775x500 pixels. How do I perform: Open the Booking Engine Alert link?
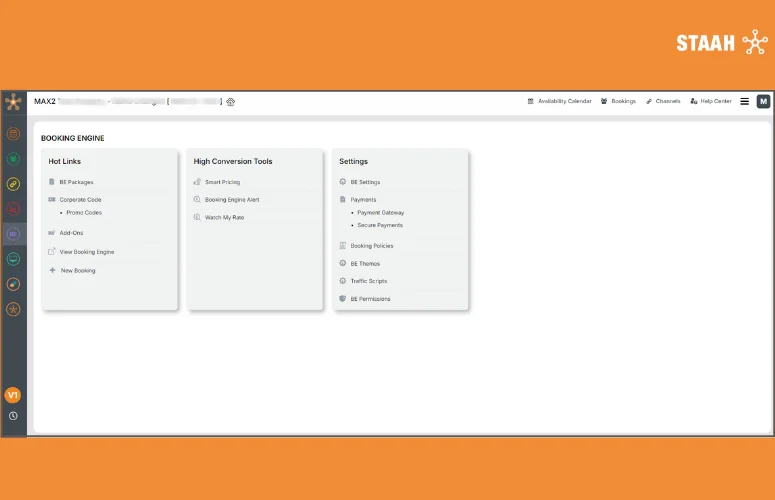click(232, 200)
